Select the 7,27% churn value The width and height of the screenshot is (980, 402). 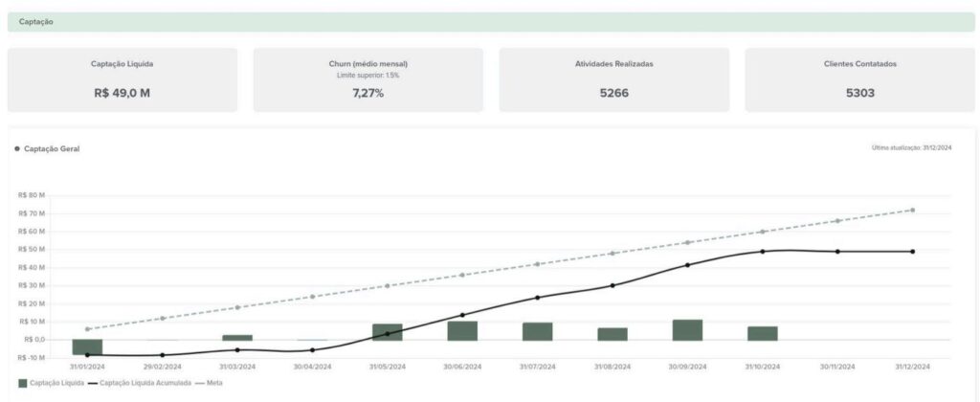point(368,93)
